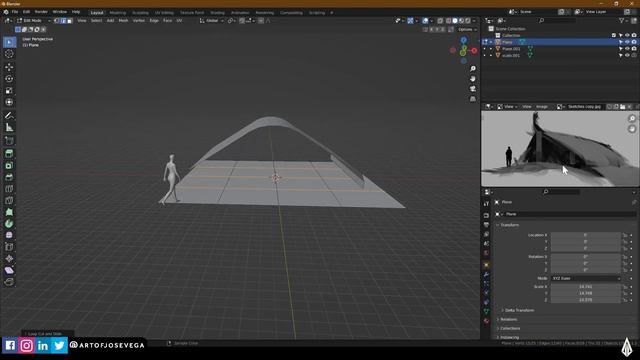Screen dimensions: 640x360
Task: Select the Loop Cut tool
Action: pos(9,189)
